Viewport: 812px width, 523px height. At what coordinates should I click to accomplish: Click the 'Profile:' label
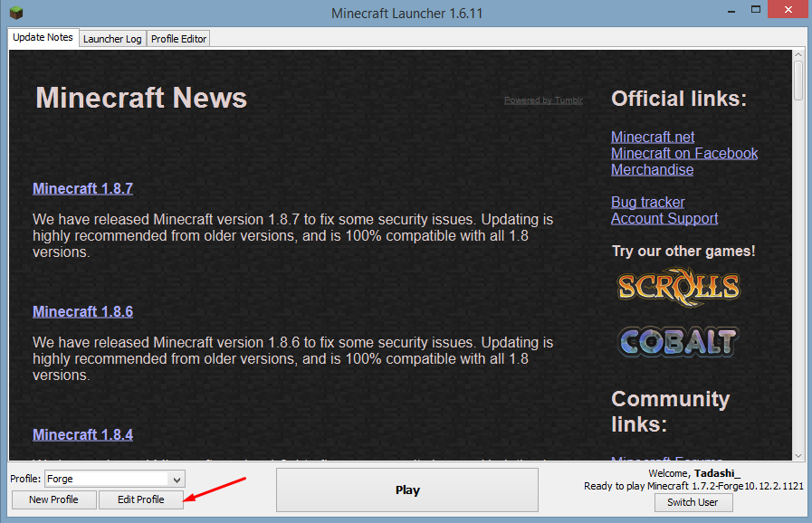point(25,479)
